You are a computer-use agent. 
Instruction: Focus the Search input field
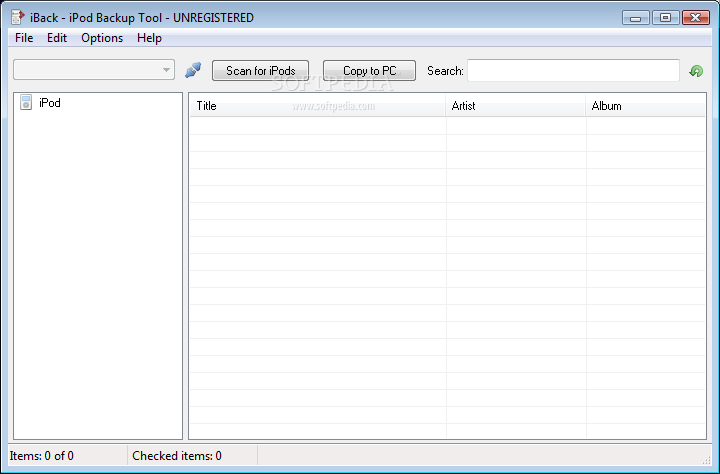tap(573, 70)
